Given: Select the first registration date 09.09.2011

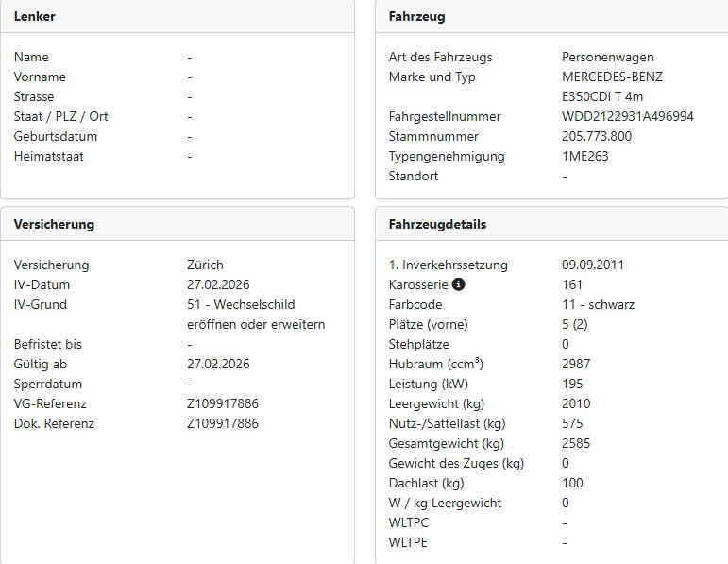Looking at the screenshot, I should [x=593, y=265].
